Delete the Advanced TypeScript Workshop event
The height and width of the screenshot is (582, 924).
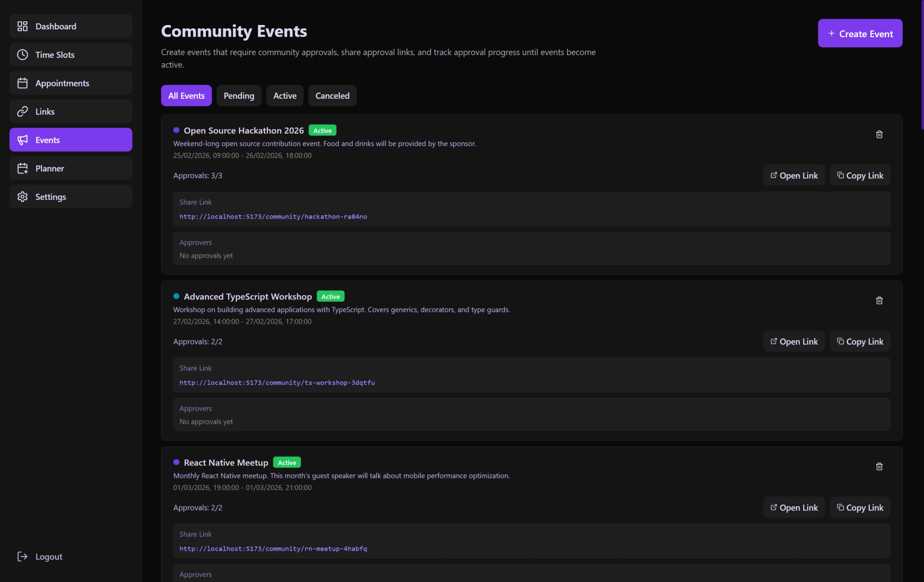879,300
